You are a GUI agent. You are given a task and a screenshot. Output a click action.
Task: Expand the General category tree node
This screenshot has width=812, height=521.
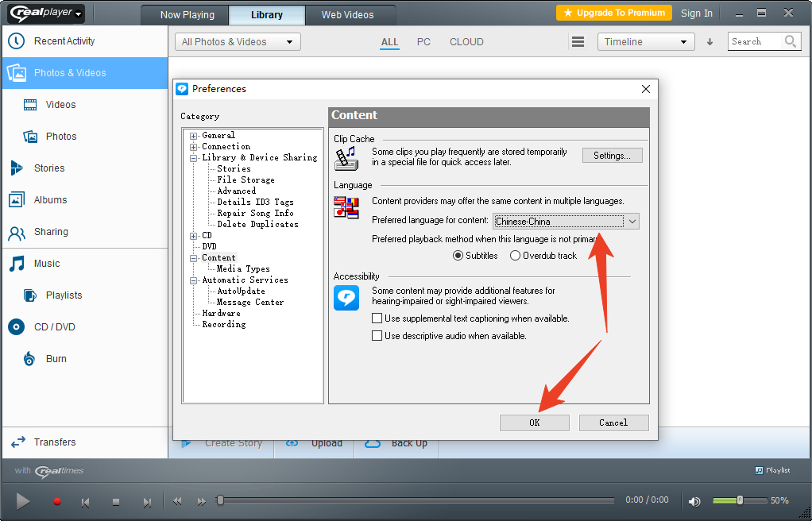[193, 136]
